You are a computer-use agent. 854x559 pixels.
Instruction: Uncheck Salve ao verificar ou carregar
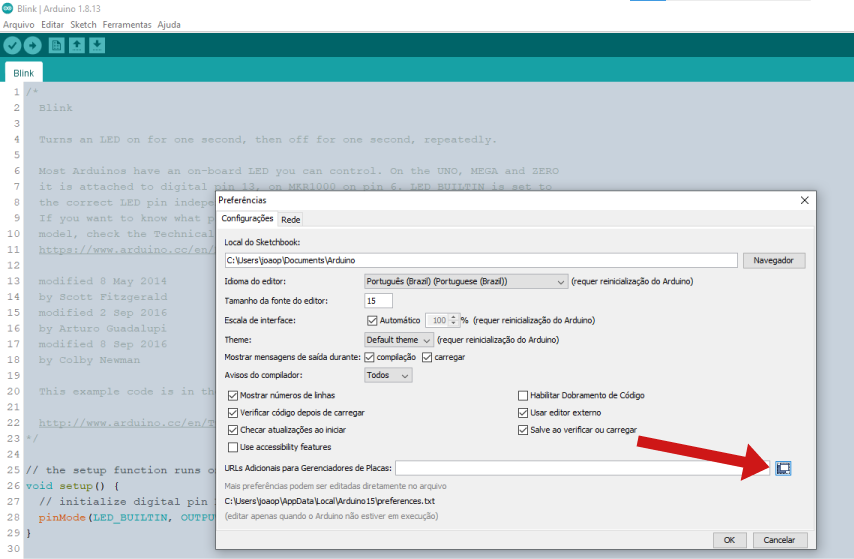[523, 430]
